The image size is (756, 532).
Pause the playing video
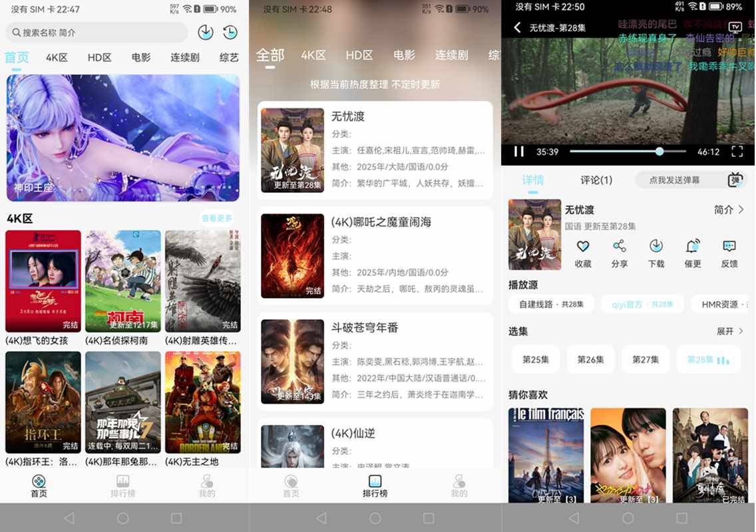coord(519,152)
